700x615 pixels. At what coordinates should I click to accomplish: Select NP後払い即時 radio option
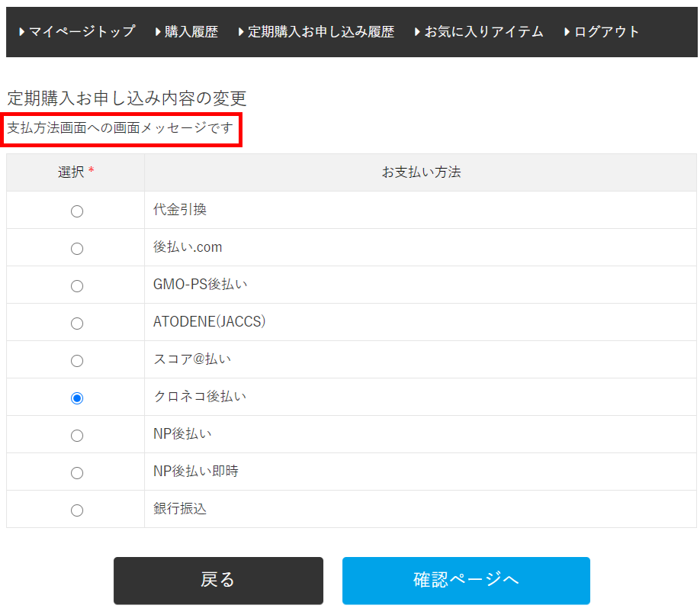coord(77,473)
